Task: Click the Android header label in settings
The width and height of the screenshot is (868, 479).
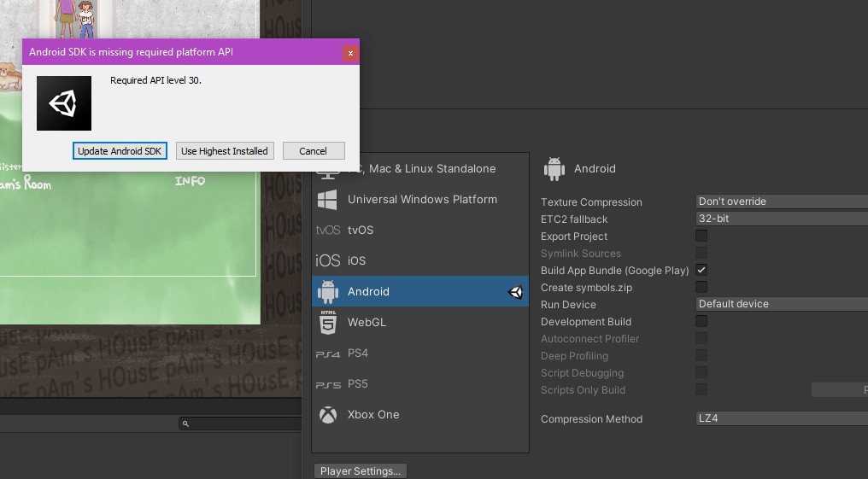Action: coord(595,169)
